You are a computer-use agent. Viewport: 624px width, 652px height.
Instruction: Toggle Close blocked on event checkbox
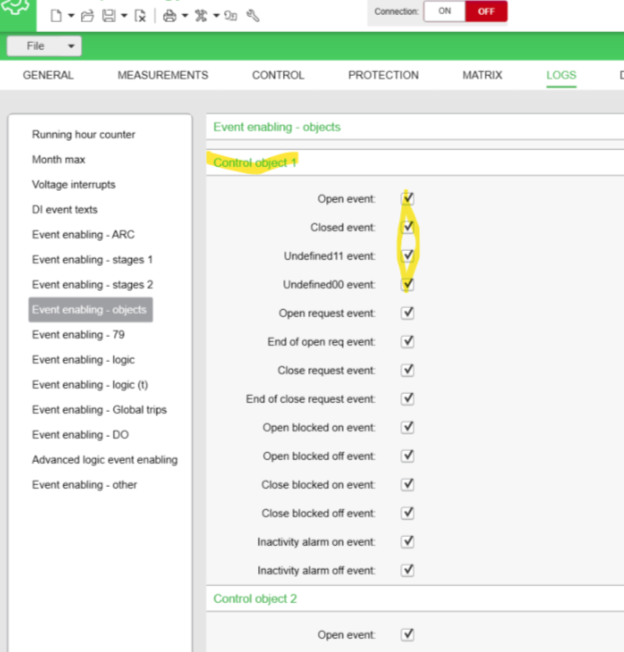click(407, 484)
